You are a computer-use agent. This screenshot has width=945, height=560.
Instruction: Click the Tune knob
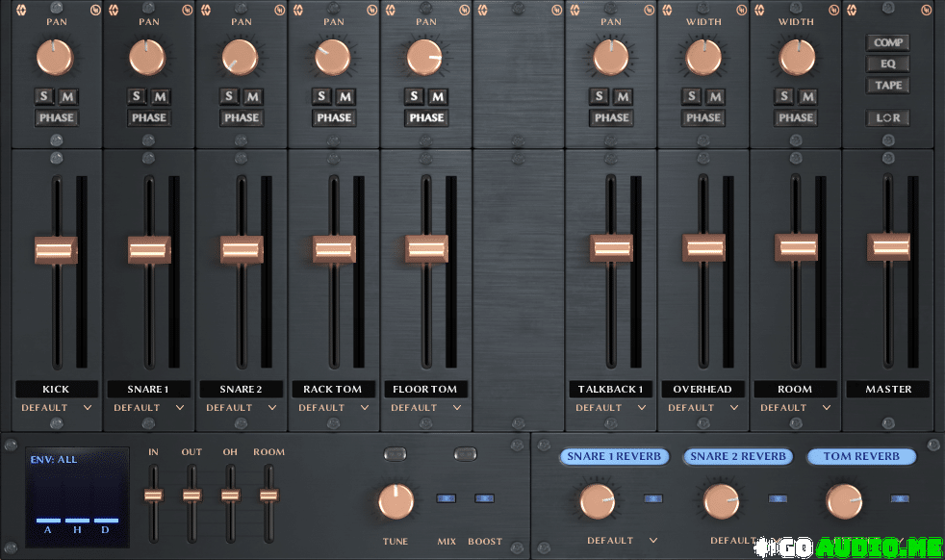coord(396,501)
